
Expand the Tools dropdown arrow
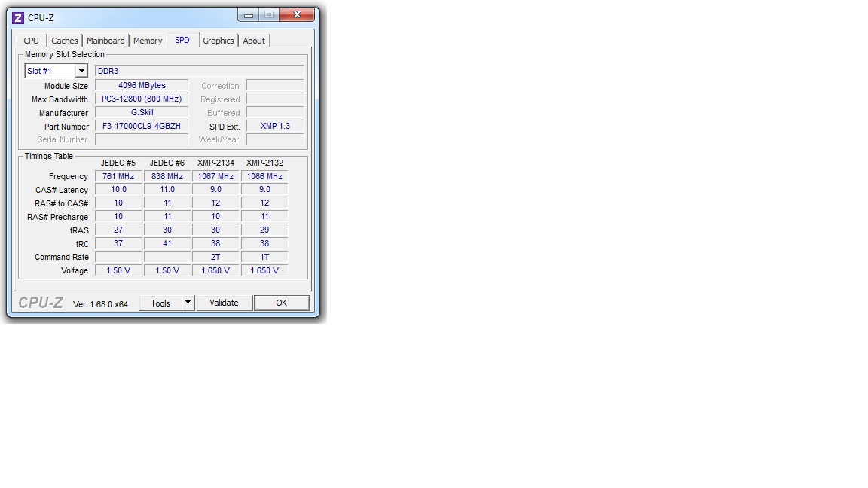point(188,303)
